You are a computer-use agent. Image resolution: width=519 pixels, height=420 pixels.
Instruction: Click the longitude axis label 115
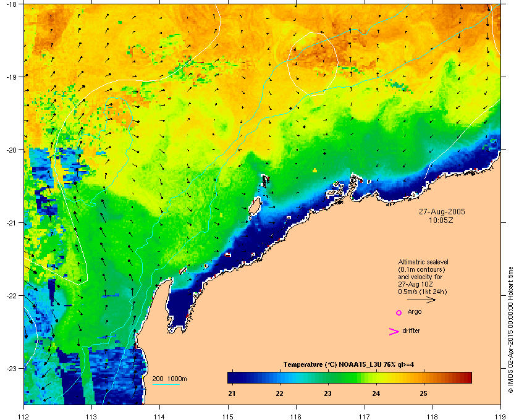(228, 416)
